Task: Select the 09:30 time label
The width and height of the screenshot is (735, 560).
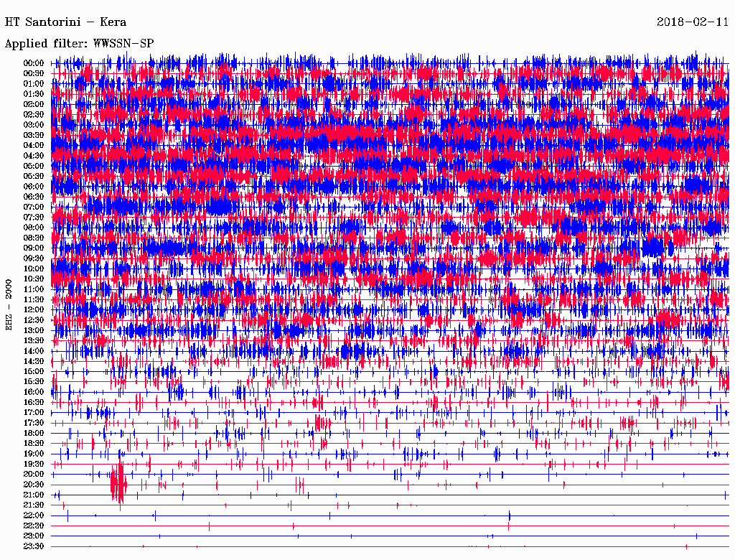Action: (x=33, y=258)
